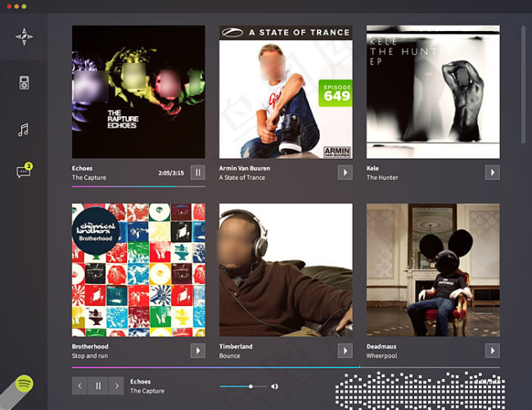Open A State of Trance album cover
The width and height of the screenshot is (532, 410).
[286, 92]
